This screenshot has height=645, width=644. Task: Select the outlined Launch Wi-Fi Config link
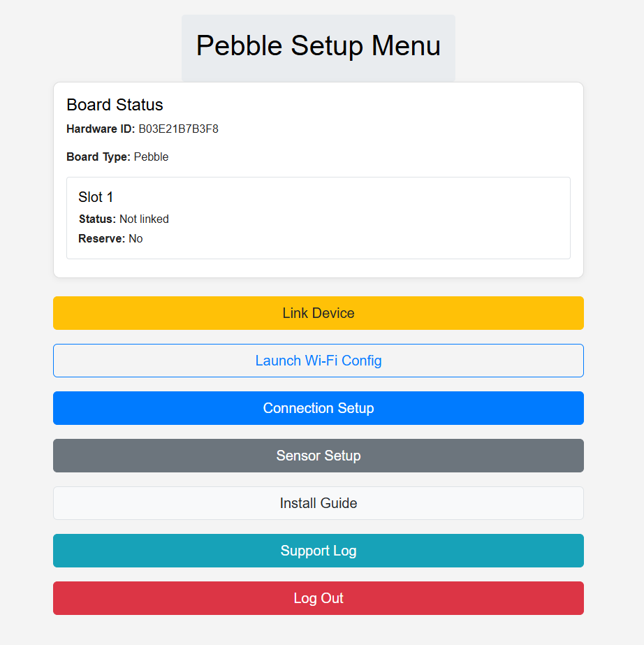click(x=319, y=361)
